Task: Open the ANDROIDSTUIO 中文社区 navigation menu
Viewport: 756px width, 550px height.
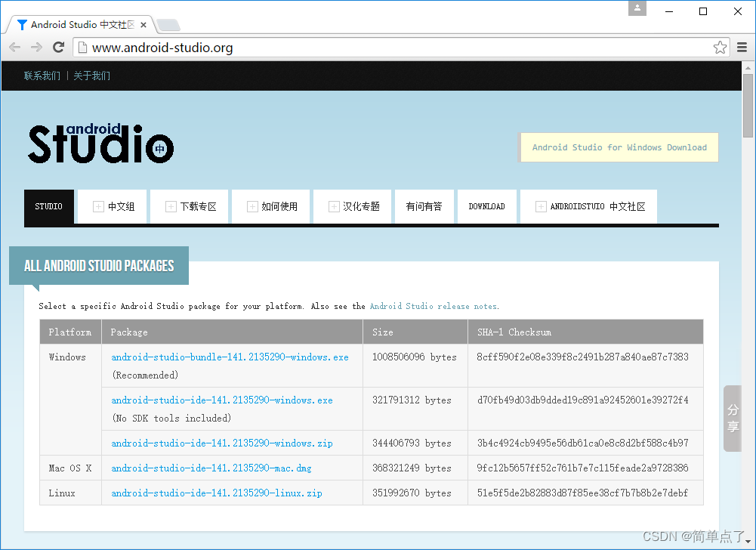Action: tap(588, 206)
